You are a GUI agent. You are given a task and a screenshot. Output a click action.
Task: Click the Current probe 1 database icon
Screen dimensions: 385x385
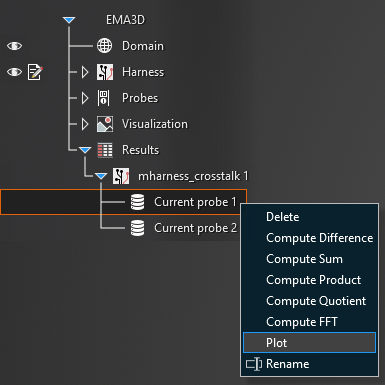(137, 202)
